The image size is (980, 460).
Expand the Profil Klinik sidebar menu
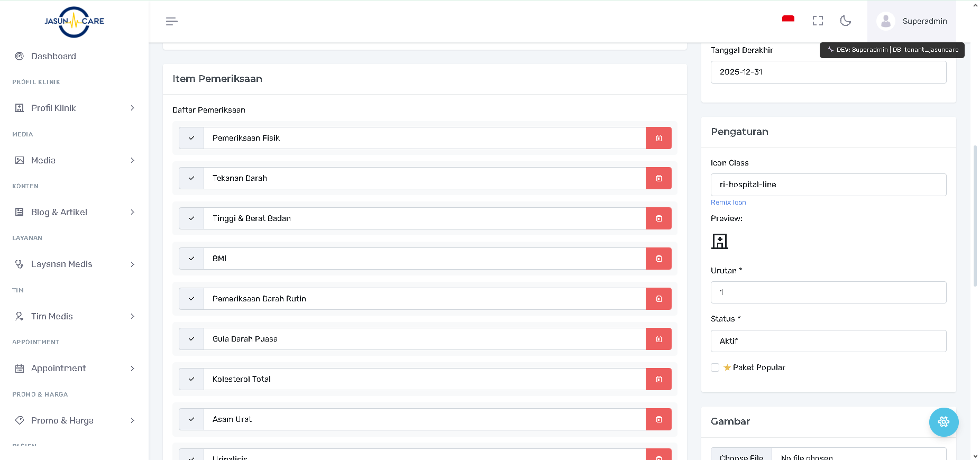coord(74,108)
